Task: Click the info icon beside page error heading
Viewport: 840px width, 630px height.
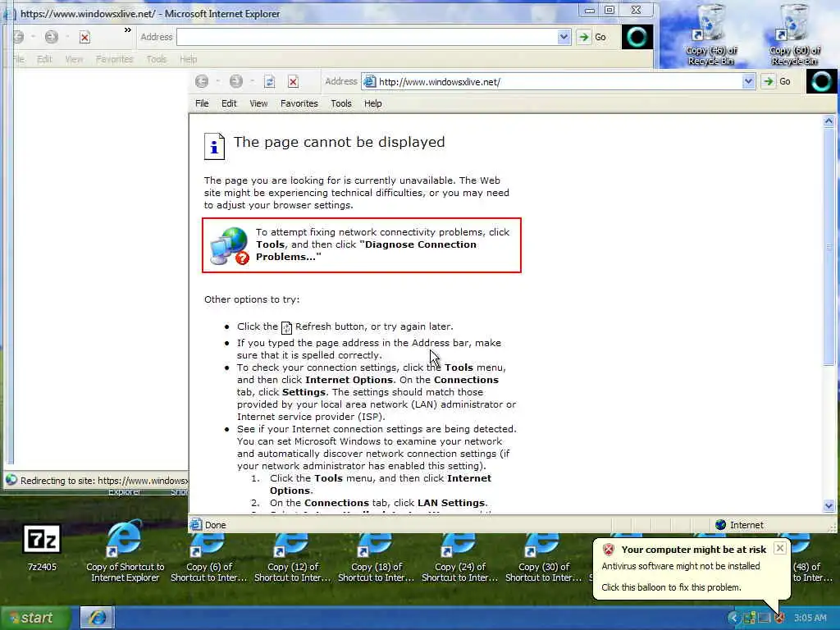Action: [x=214, y=146]
